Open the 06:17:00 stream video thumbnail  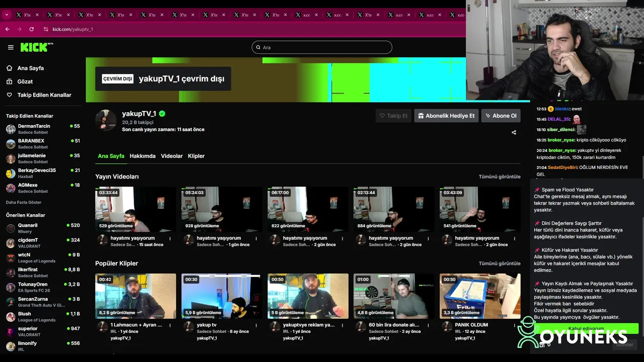[x=308, y=210]
